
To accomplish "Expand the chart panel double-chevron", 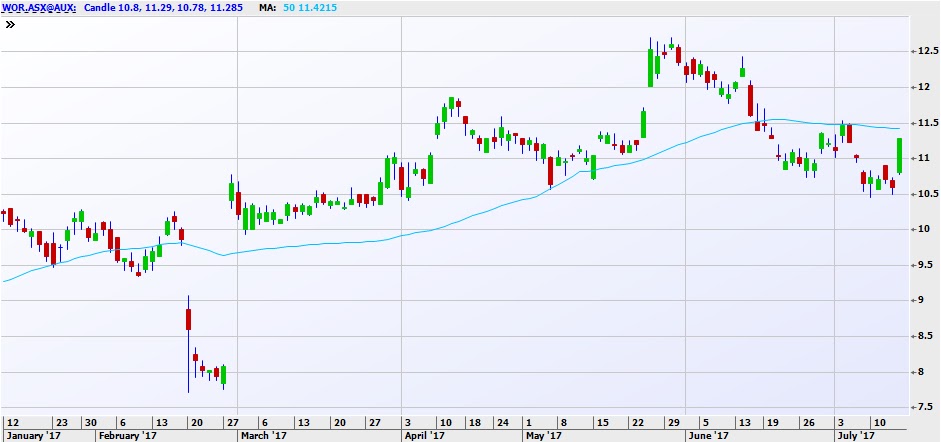I will (10, 25).
